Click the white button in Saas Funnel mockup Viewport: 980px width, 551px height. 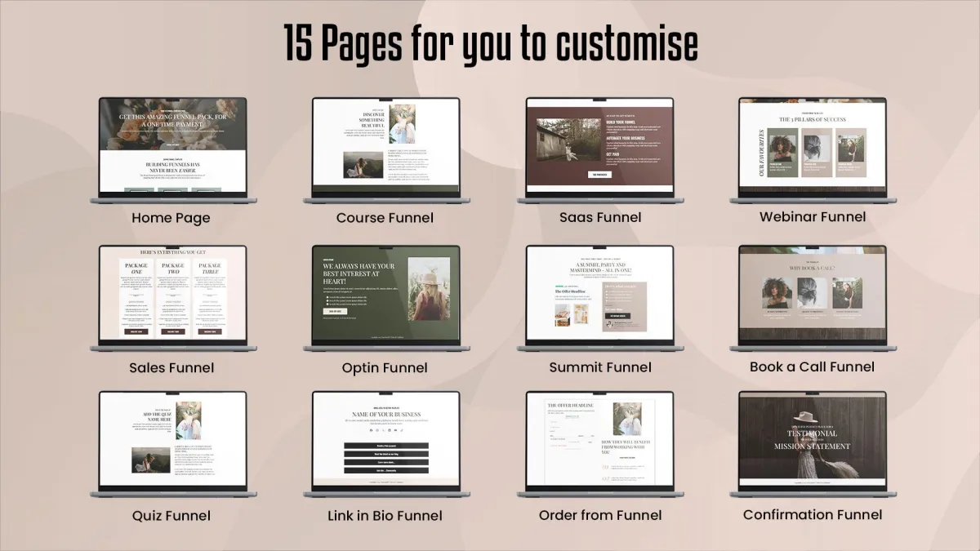point(600,175)
